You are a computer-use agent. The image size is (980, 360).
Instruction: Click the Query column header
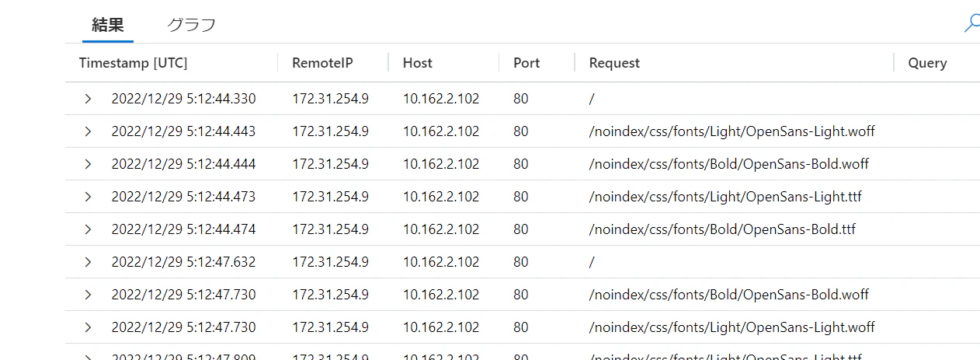pyautogui.click(x=927, y=63)
